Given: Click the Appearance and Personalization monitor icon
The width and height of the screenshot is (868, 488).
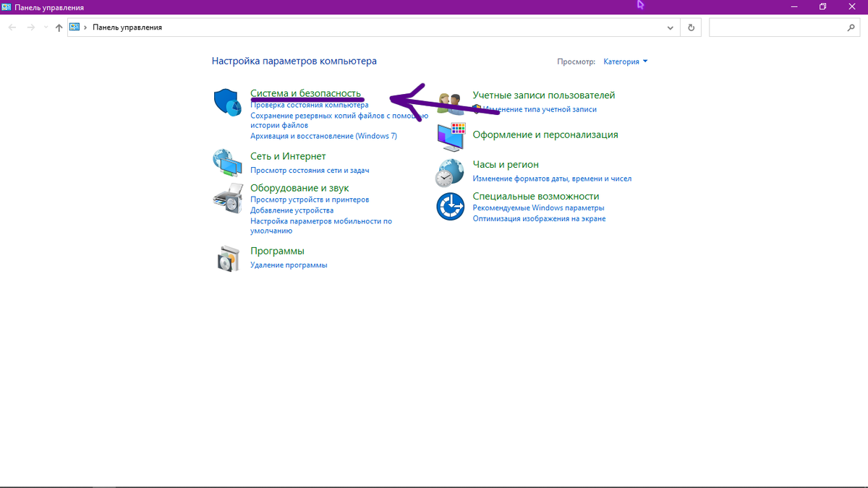Looking at the screenshot, I should coord(451,135).
